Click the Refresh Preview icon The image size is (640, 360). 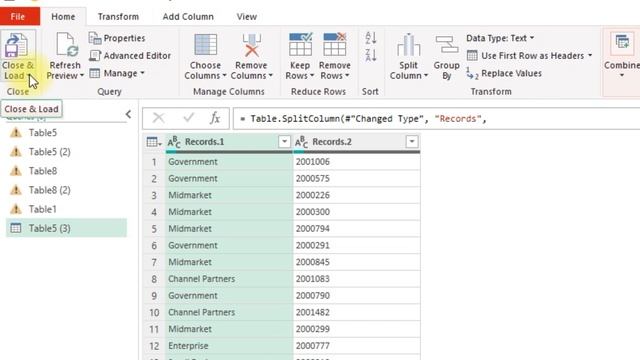[67, 45]
